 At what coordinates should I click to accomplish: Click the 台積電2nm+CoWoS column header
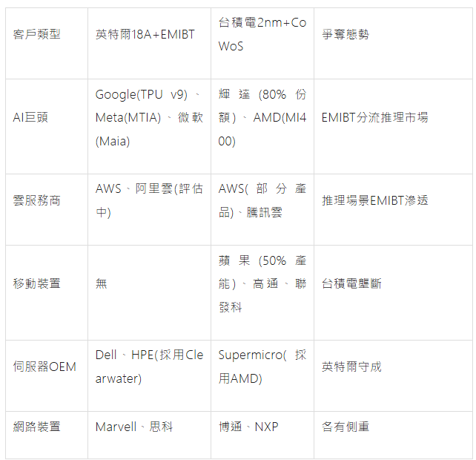[x=262, y=34]
